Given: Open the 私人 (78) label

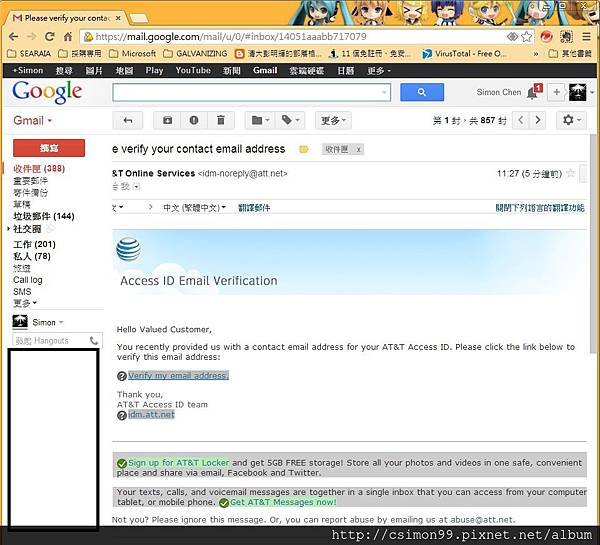Looking at the screenshot, I should 32,256.
